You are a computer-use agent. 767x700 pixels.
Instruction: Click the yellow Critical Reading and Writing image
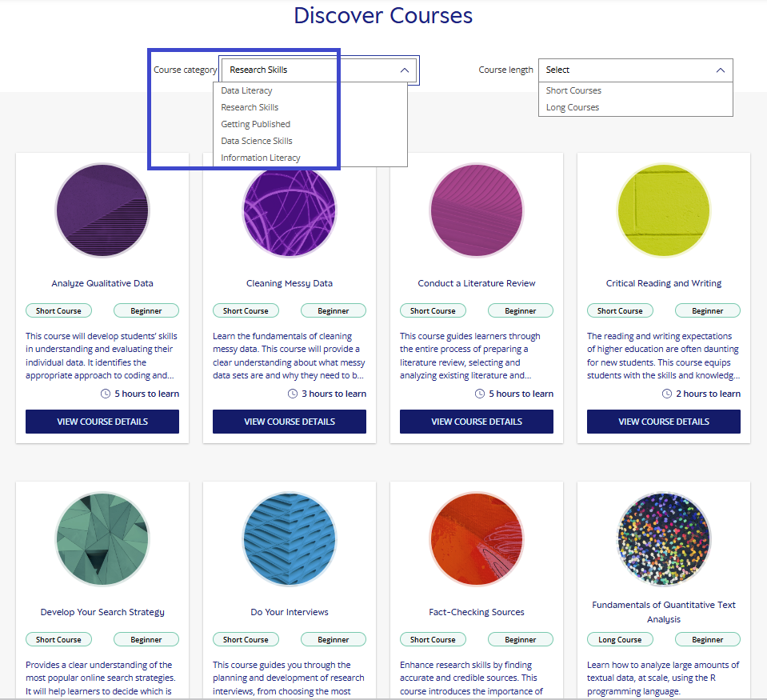click(663, 211)
